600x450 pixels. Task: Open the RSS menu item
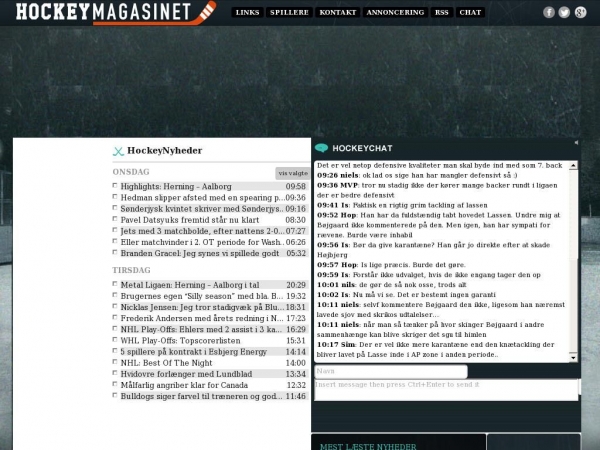442,12
